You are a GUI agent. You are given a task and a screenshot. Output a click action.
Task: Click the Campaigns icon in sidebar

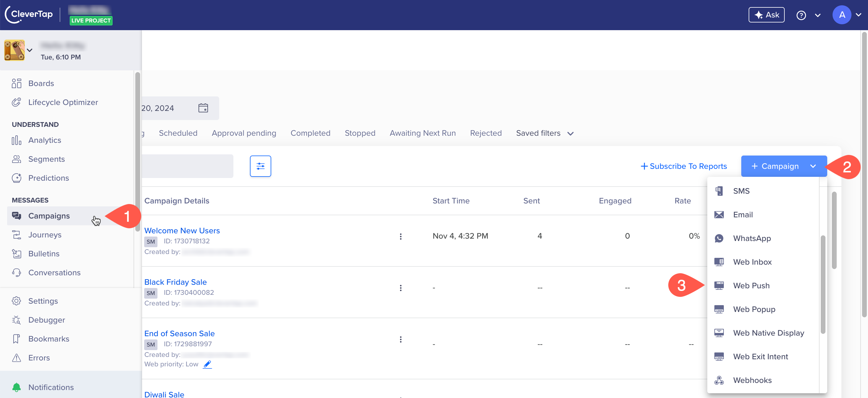(16, 215)
